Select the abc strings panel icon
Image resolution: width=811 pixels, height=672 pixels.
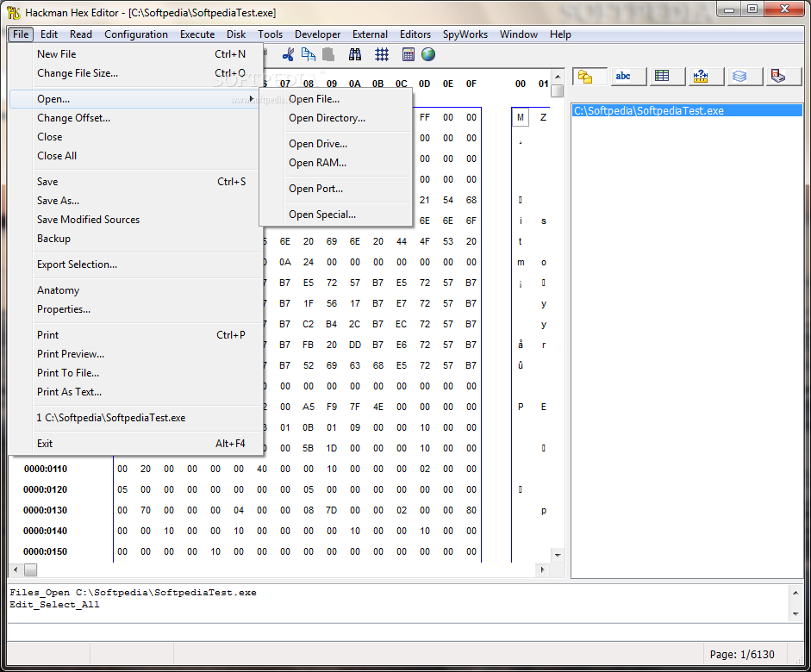(628, 77)
